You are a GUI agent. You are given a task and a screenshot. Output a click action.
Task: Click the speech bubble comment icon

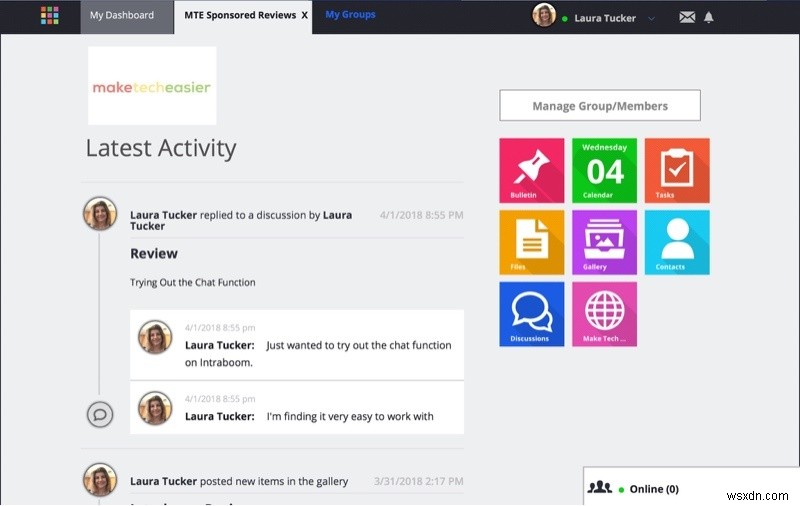pyautogui.click(x=100, y=414)
